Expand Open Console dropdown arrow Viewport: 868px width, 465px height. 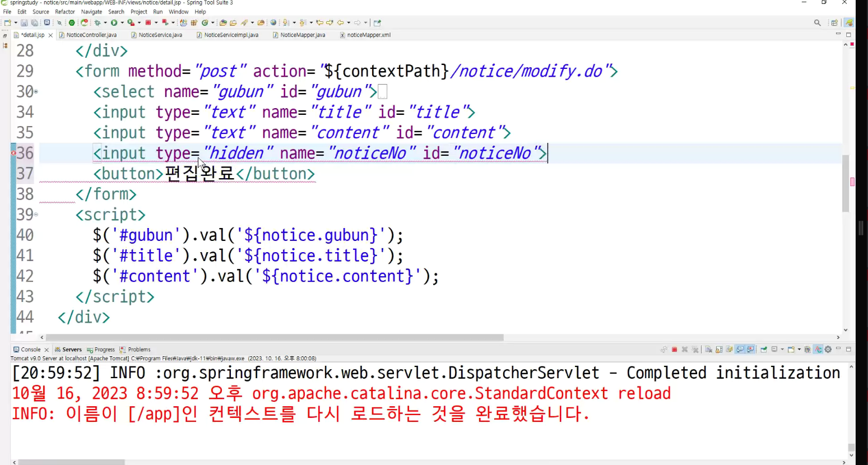(x=799, y=350)
